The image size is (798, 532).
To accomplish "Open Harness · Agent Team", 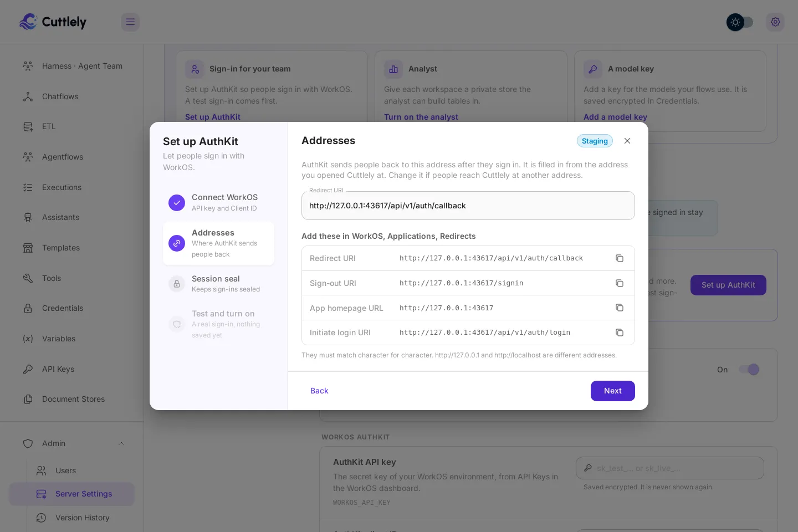I will (x=72, y=66).
